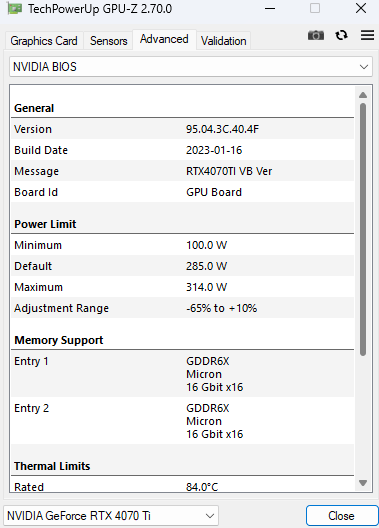Viewport: 379px width, 528px height.
Task: Select the Version value 95.04.3C.40.4F
Action: point(222,129)
